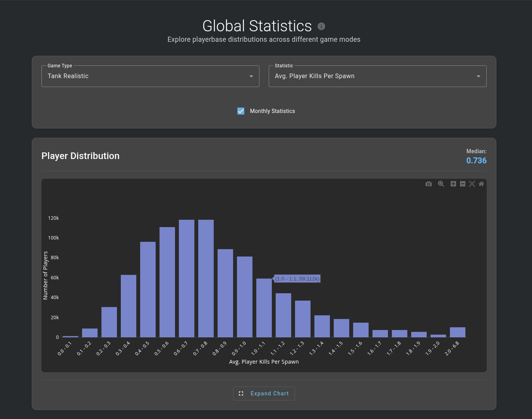Open the Game Type dropdown
The image size is (532, 419).
pyautogui.click(x=150, y=76)
